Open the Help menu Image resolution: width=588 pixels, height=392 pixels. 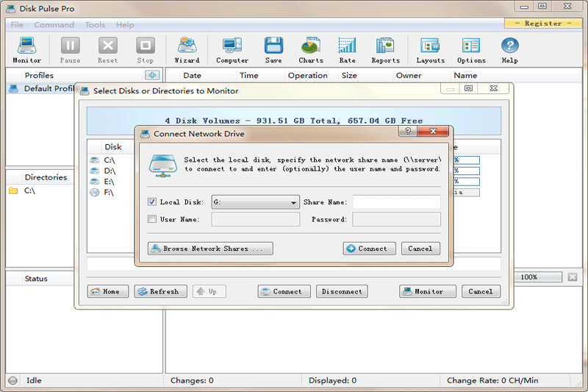point(125,25)
